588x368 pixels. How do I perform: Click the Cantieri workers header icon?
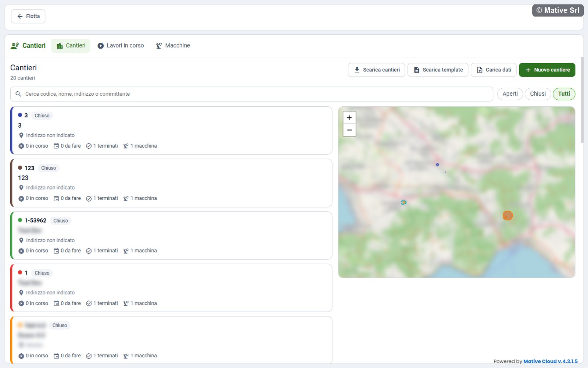coord(15,46)
